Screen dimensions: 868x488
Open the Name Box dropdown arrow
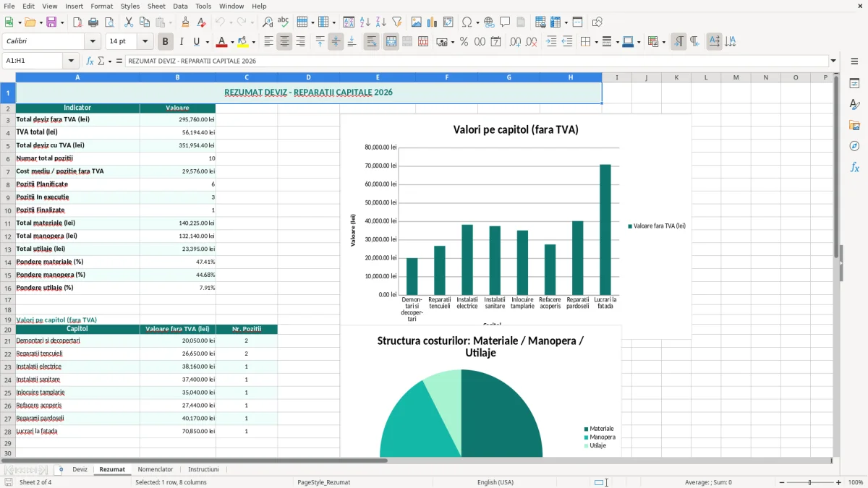[x=71, y=61]
